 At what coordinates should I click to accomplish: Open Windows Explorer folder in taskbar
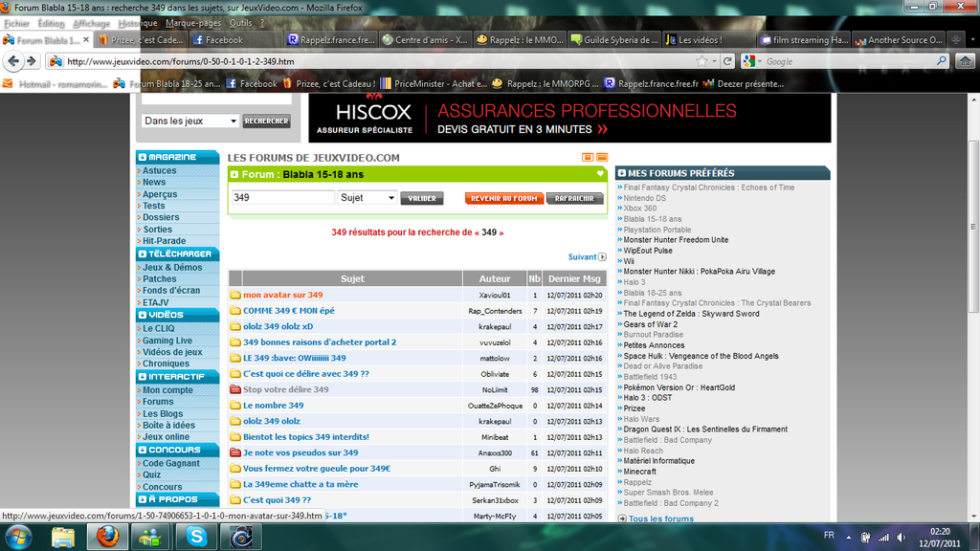coord(63,537)
